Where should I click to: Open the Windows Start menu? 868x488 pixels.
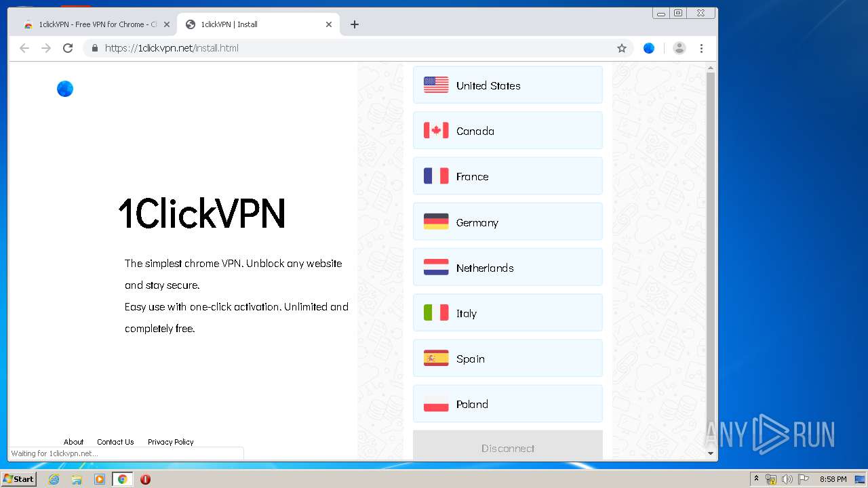(18, 479)
